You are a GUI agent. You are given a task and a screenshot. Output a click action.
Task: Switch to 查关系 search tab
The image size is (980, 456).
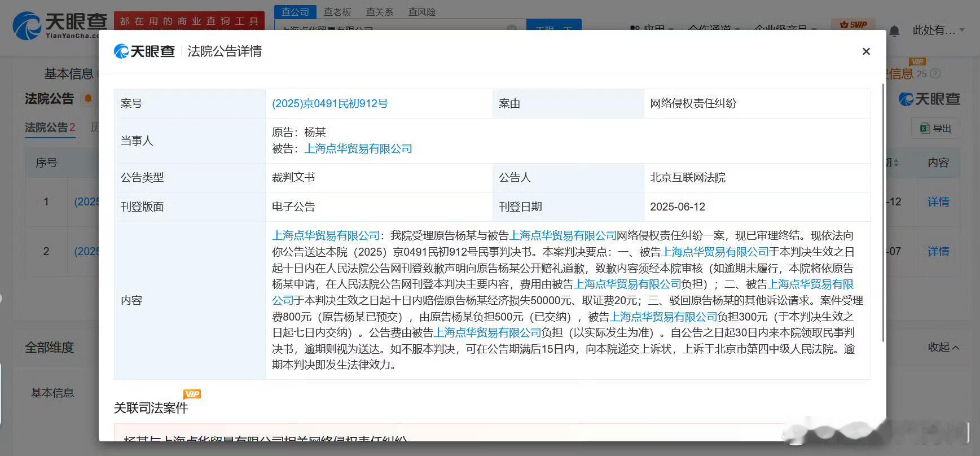380,12
